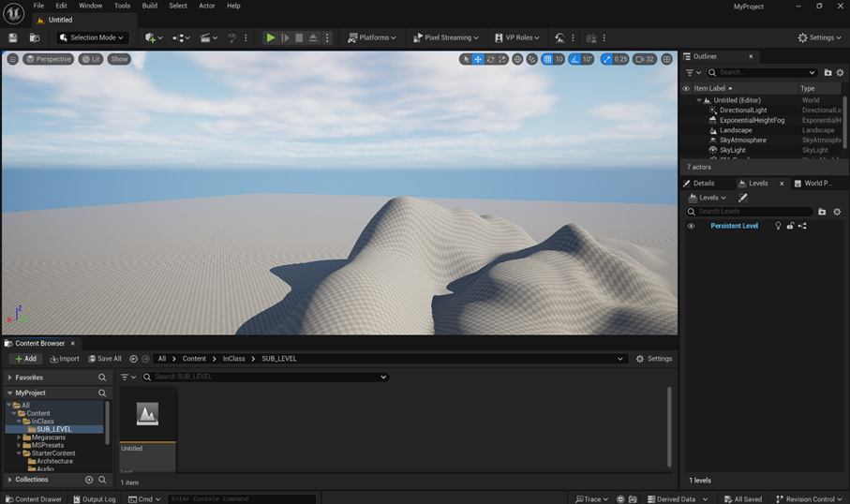This screenshot has width=850, height=504.
Task: Open the Outliner settings gear
Action: coord(840,73)
